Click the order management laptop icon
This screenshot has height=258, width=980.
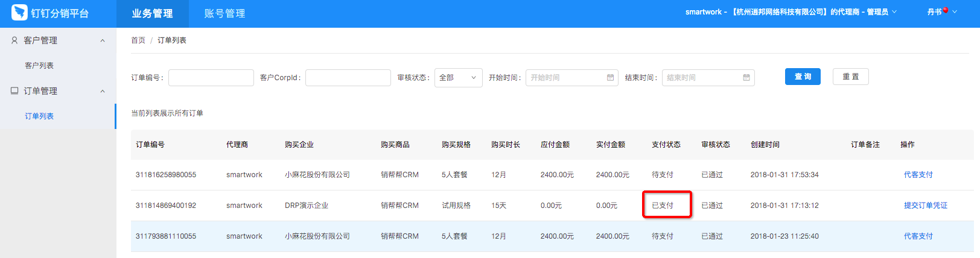point(14,91)
